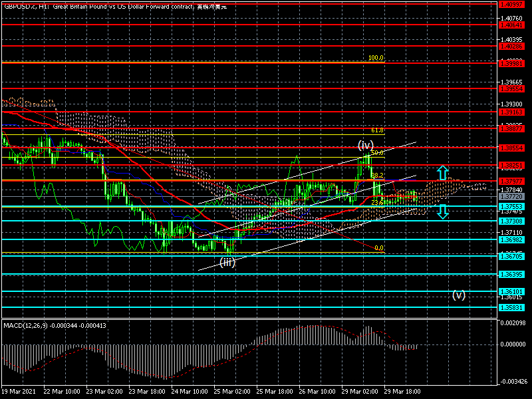Click the 29 Mar 18:00 time label
The image size is (532, 399).
click(402, 392)
